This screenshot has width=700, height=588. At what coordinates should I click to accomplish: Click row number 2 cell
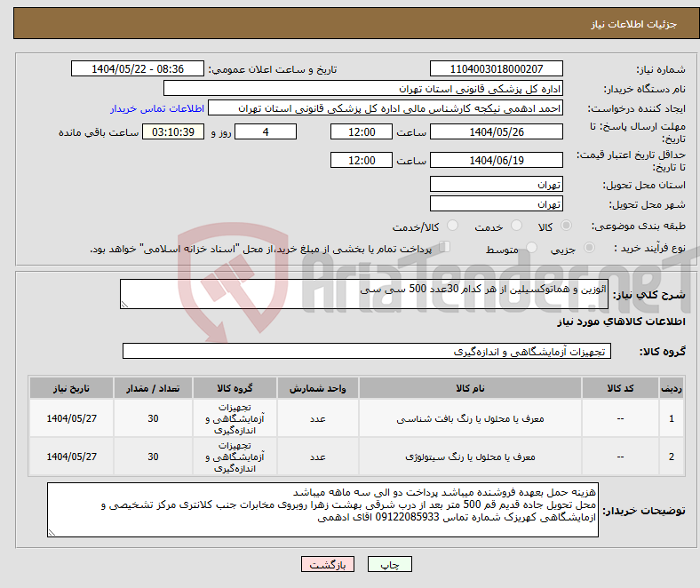pyautogui.click(x=672, y=457)
